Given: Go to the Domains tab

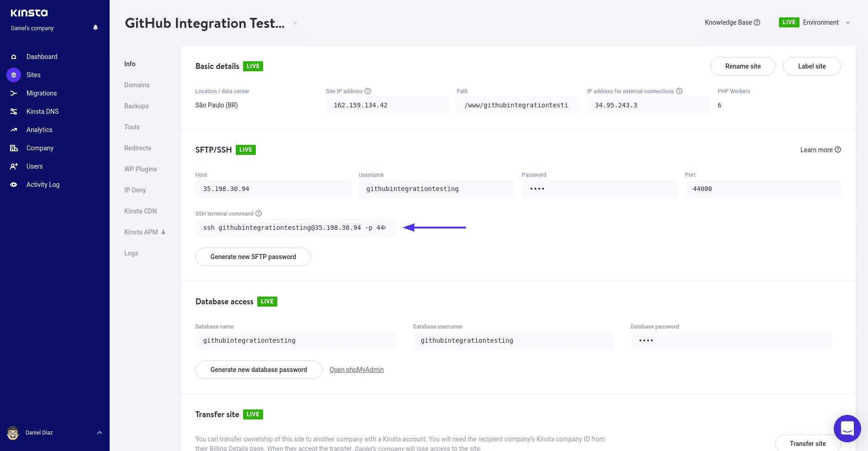Looking at the screenshot, I should click(137, 85).
